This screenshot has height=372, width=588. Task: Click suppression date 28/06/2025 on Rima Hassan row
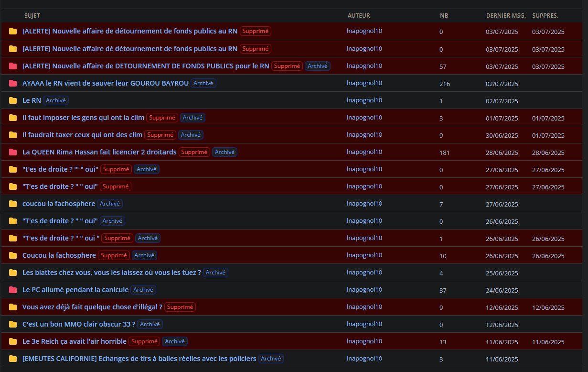[548, 153]
